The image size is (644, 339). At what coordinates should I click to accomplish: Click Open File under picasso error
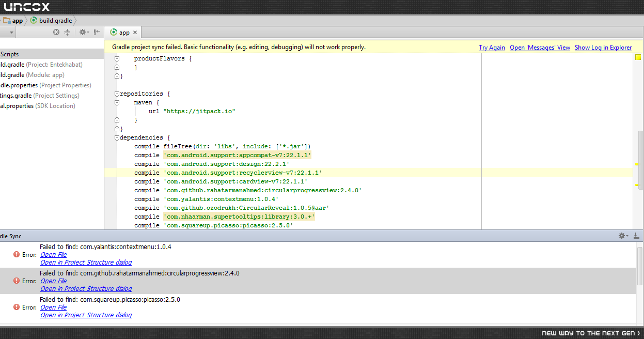[x=53, y=307]
